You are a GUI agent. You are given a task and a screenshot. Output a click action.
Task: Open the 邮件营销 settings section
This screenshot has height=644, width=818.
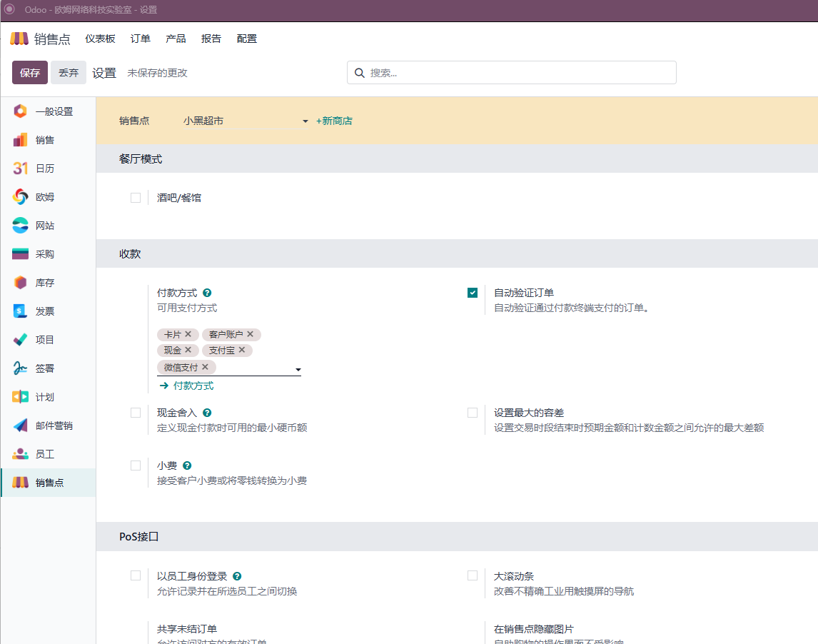[x=48, y=426]
